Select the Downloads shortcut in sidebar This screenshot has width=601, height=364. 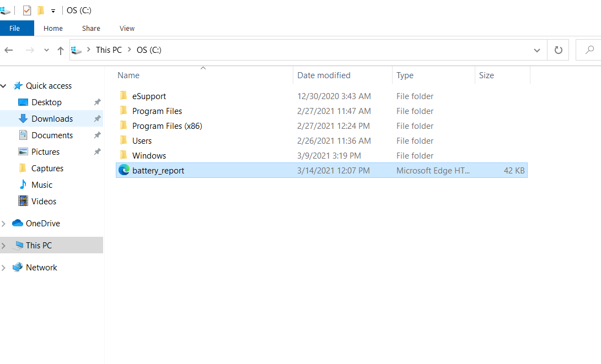click(x=52, y=118)
